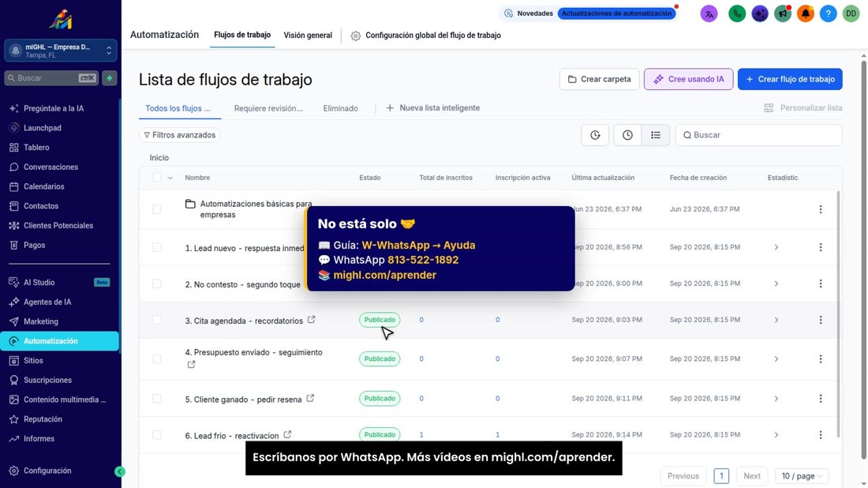868x488 pixels.
Task: Click Actualizaciones de automatización pill
Action: point(617,13)
